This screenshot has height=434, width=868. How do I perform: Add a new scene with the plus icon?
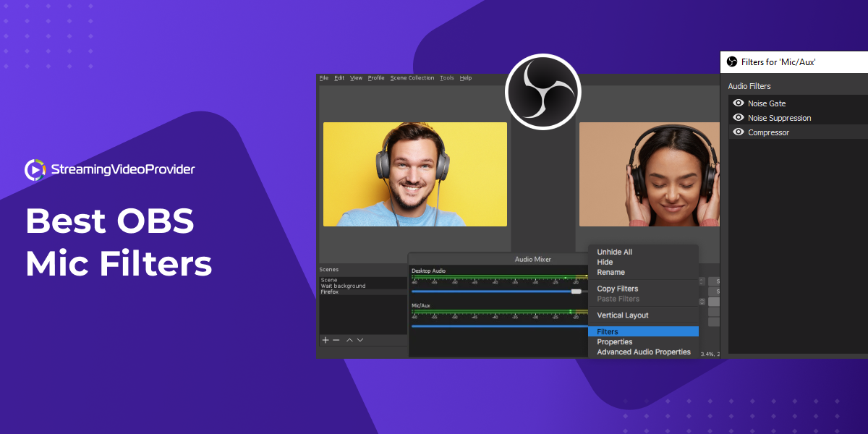[325, 340]
